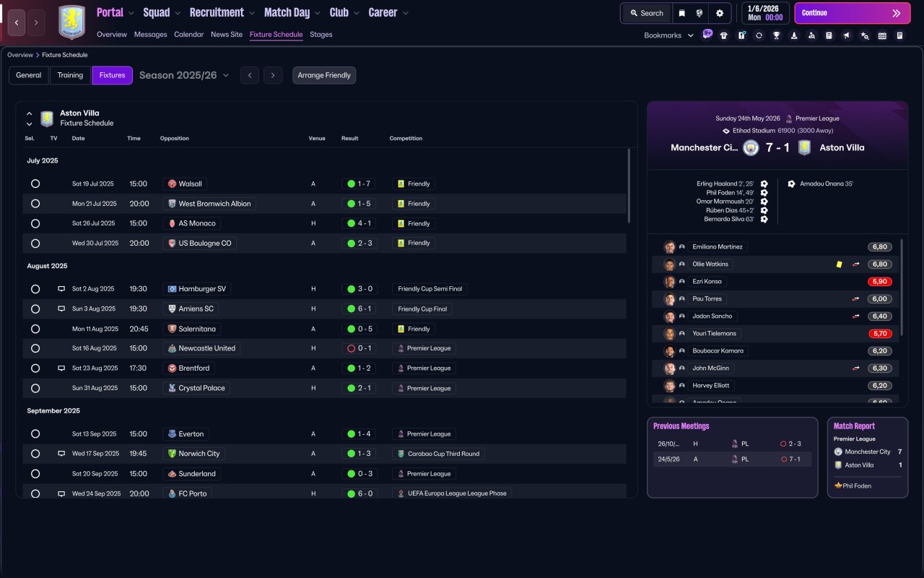Select the Hamburger SV fixture radio circle

[35, 289]
